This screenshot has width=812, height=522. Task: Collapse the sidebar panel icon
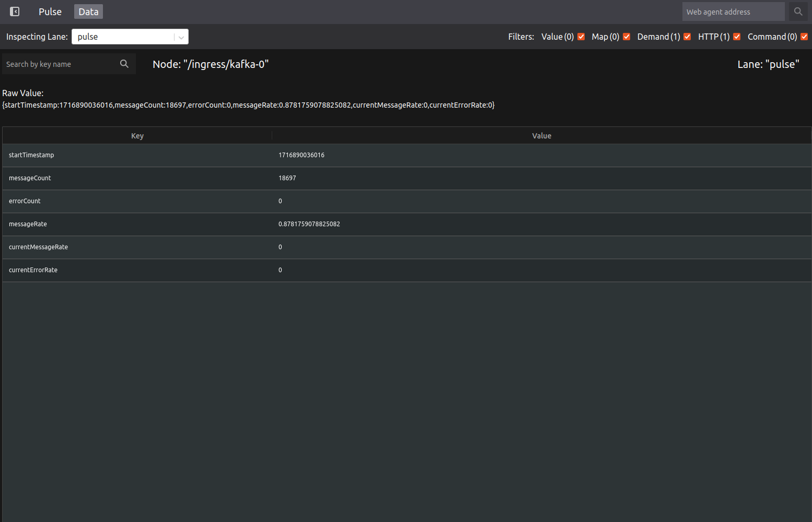15,11
